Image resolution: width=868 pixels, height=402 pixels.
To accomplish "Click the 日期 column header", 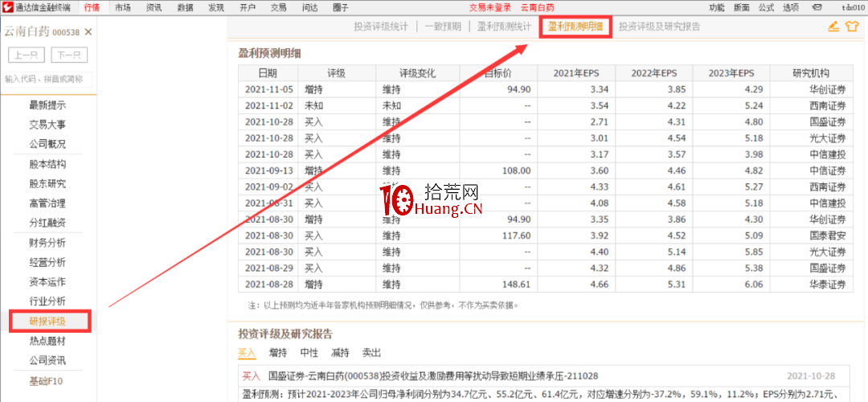I will (x=268, y=73).
